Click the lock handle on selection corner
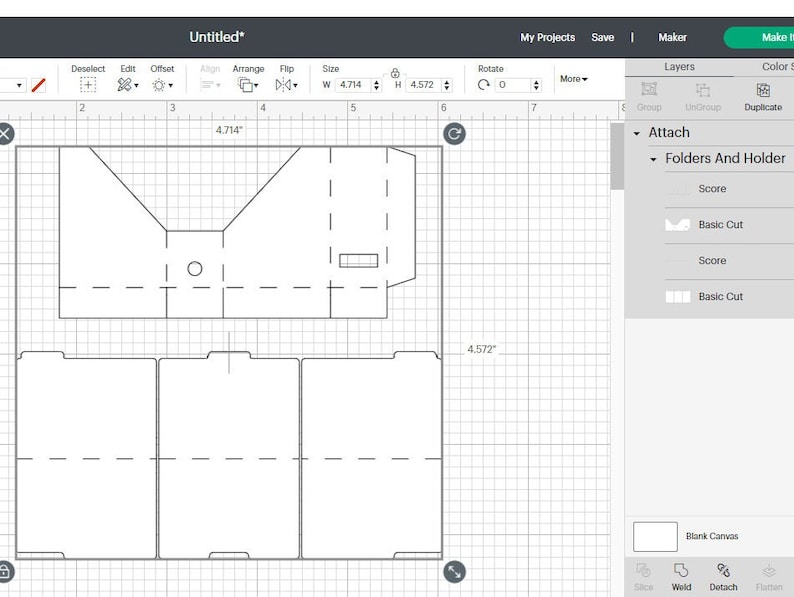This screenshot has height=597, width=794. pos(5,572)
